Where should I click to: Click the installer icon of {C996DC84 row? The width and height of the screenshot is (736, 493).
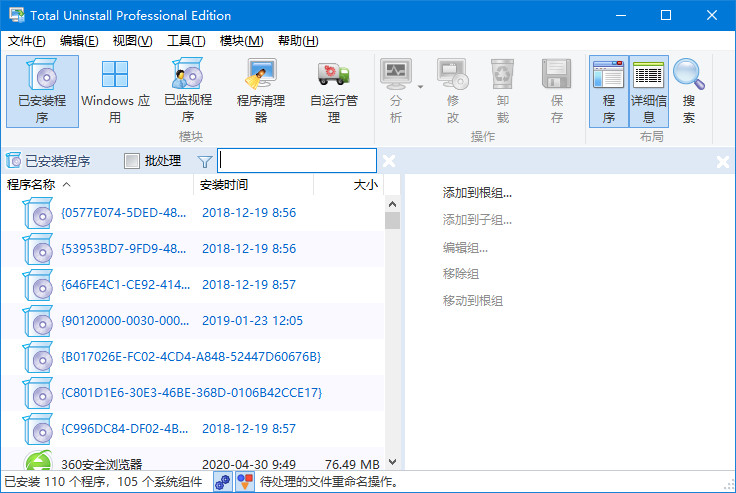[38, 429]
